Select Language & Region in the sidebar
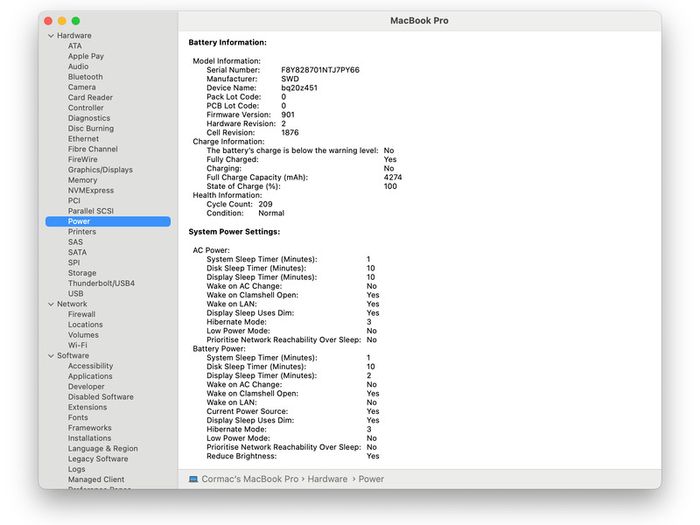Viewport: 700px width, 525px height. tap(103, 449)
